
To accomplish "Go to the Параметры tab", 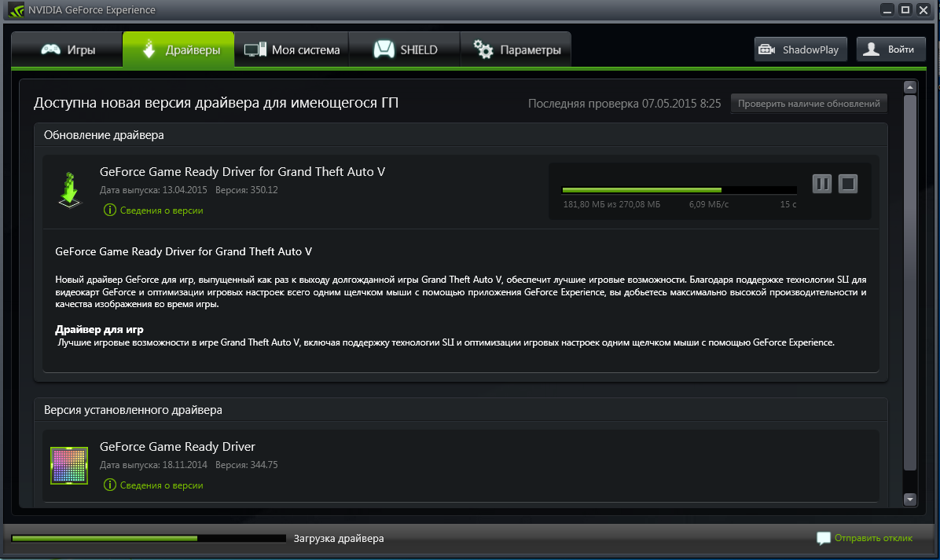I will point(516,49).
